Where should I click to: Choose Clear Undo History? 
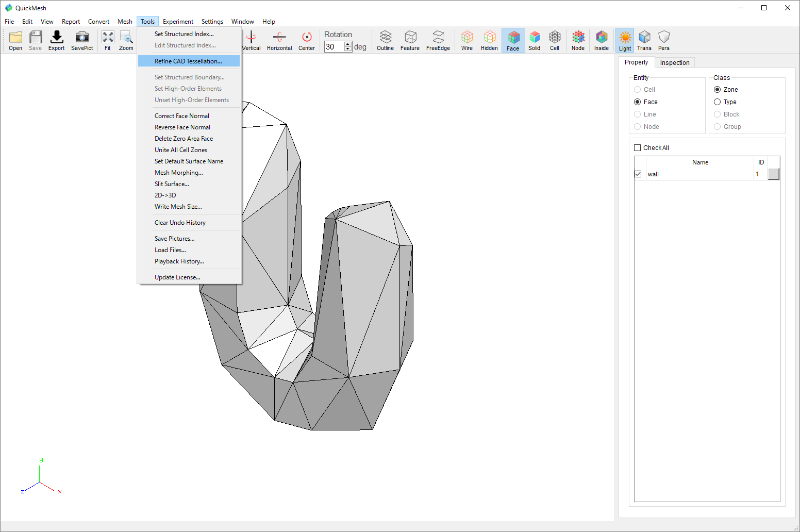[x=189, y=223]
